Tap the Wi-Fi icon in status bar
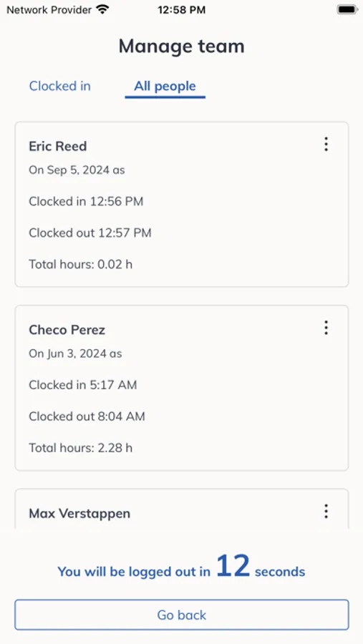The width and height of the screenshot is (363, 644). point(102,9)
